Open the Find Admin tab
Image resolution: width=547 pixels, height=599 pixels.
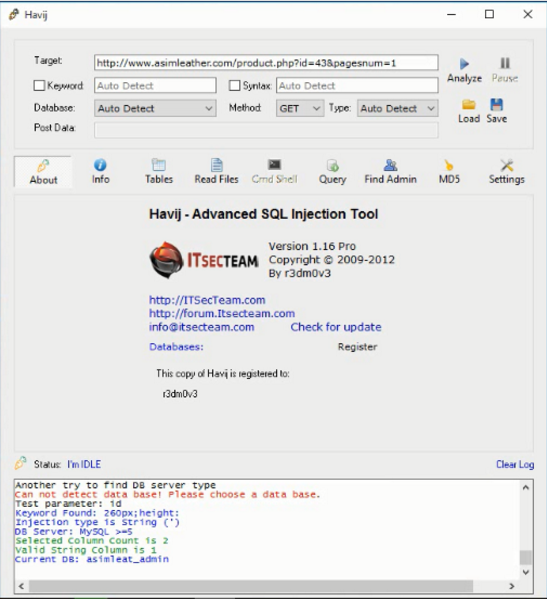click(390, 172)
